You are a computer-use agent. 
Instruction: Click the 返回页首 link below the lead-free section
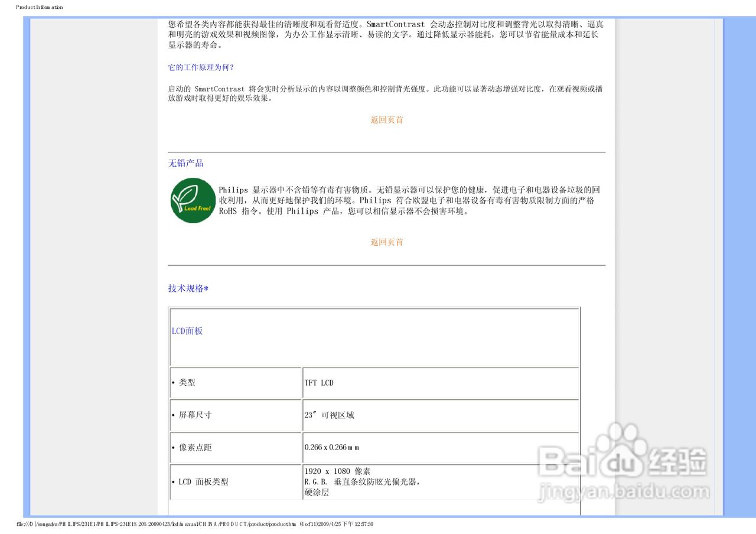point(387,242)
